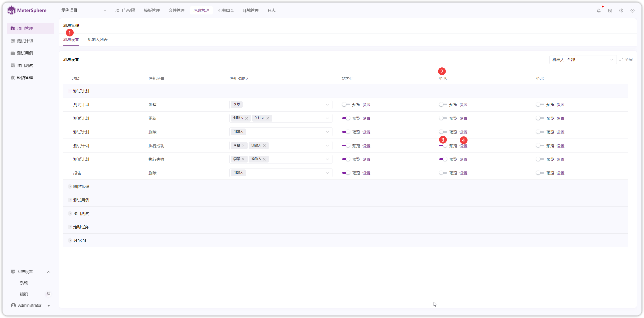Screen dimensions: 644x318
Task: Open recipient dropdown for 创建 row
Action: coord(281,105)
